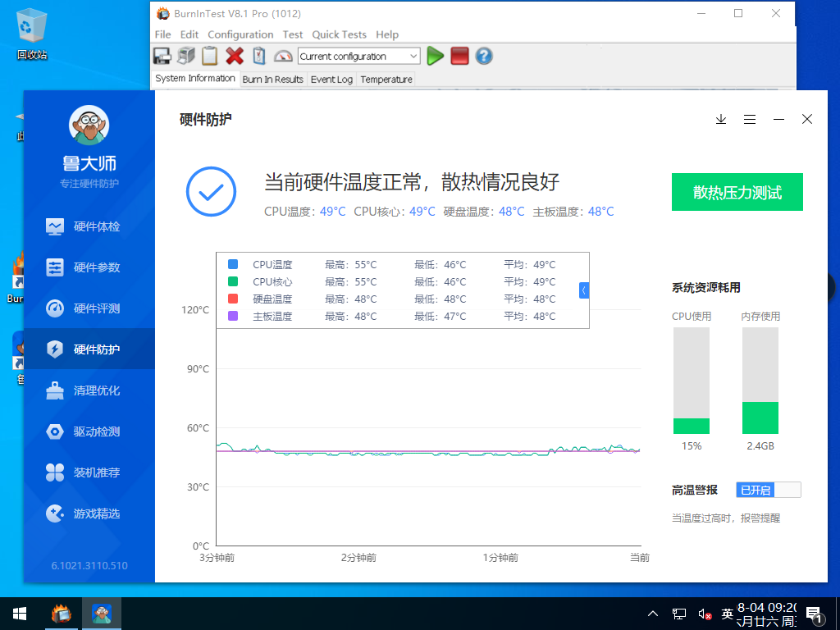Viewport: 840px width, 630px height.
Task: Stop the BurnInTest run with the red stop icon
Action: coord(459,56)
